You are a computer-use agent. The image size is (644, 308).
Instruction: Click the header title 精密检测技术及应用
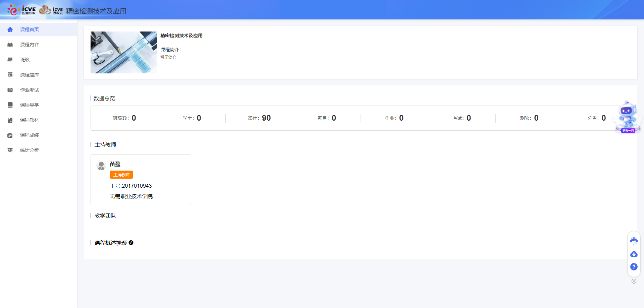point(96,11)
